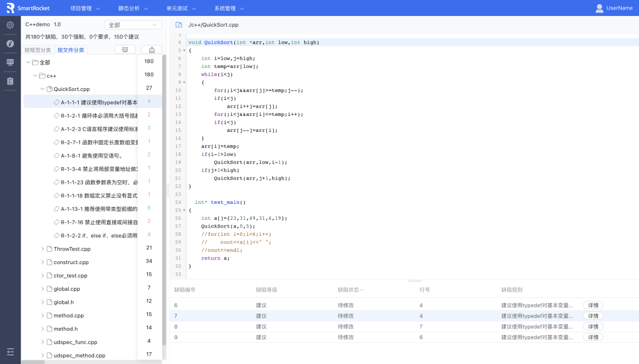Screen dimensions: 639x364
Task: Fold the while loop block at line 9
Action: click(184, 83)
